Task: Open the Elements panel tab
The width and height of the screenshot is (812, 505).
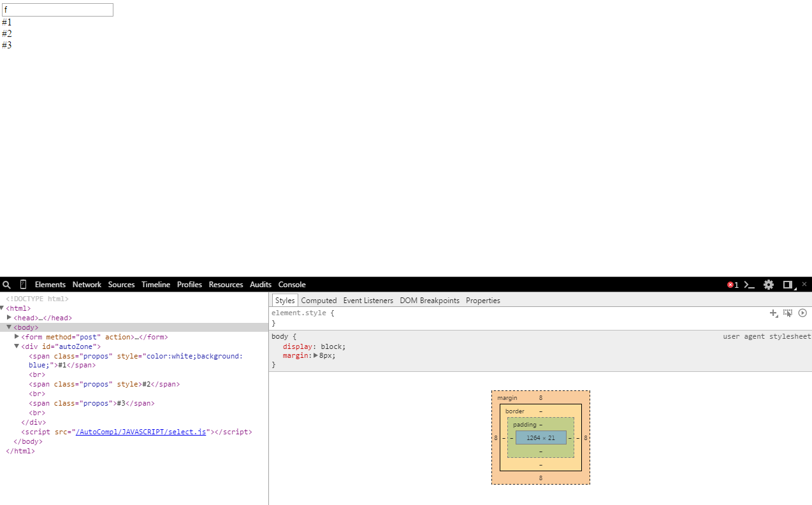Action: pyautogui.click(x=50, y=285)
